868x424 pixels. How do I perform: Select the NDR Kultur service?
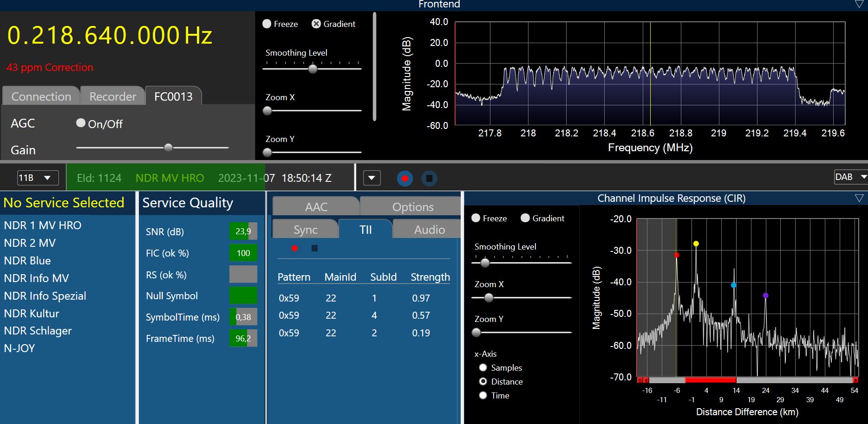pyautogui.click(x=32, y=314)
